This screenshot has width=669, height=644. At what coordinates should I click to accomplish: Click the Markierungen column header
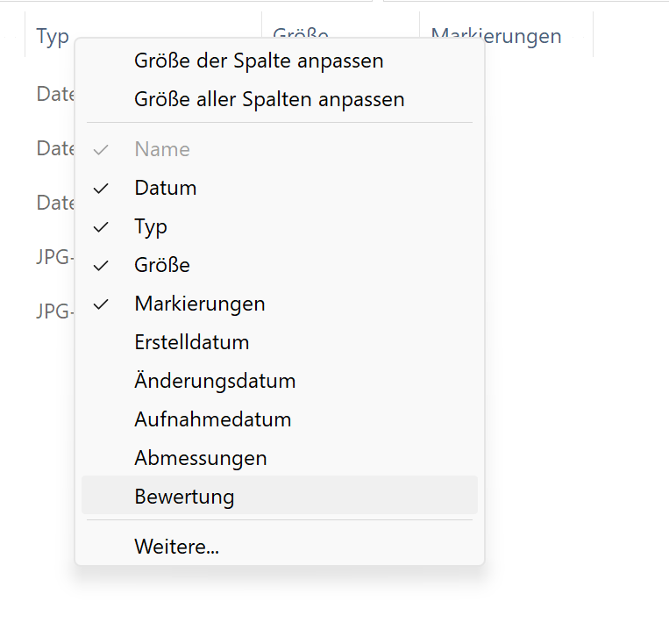pos(496,36)
